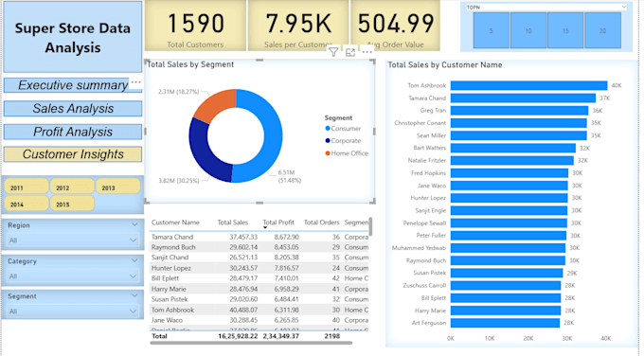Select Tom Ashbrook's bar in chart

pyautogui.click(x=528, y=85)
